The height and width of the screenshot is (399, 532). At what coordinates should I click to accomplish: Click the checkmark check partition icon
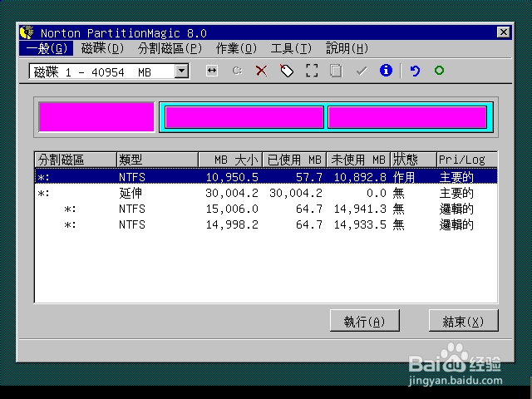(362, 71)
